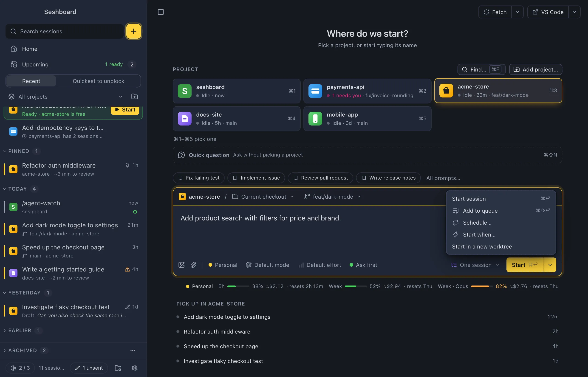
Task: Click the Week Opus usage bar
Action: [x=482, y=286]
